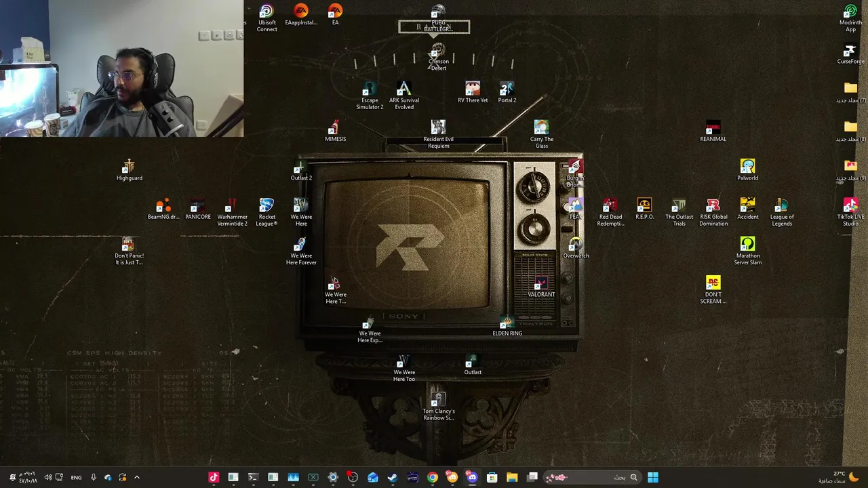Open Marathon Server Slam shortcut
Viewport: 868px width, 488px height.
747,250
